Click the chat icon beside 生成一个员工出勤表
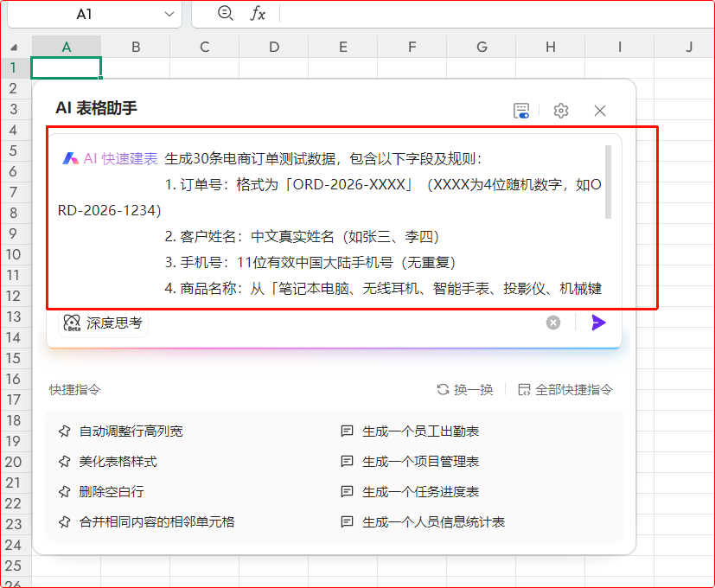 (x=348, y=431)
